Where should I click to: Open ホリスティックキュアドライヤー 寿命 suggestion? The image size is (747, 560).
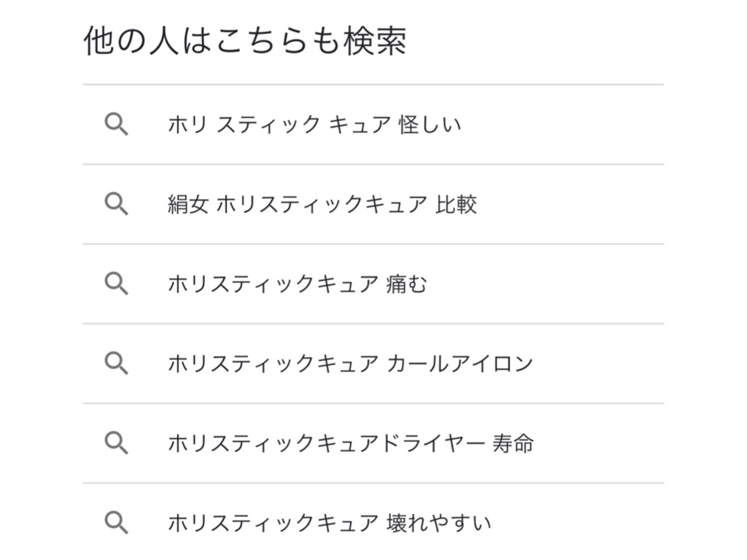click(373, 443)
